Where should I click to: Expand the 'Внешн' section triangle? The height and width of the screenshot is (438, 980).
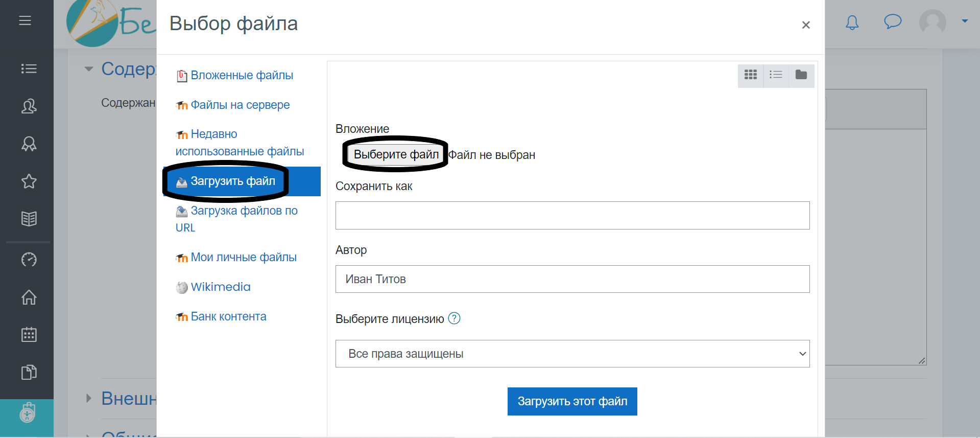click(89, 398)
